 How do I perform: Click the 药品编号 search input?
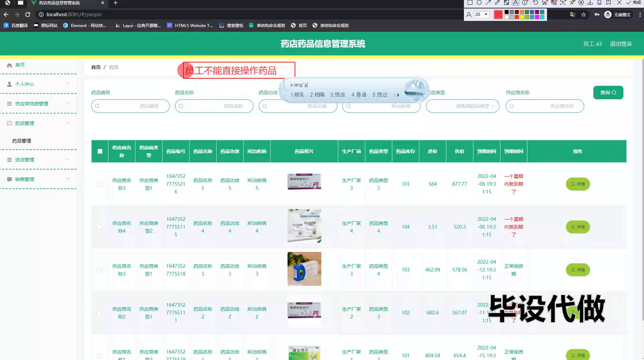[130, 106]
